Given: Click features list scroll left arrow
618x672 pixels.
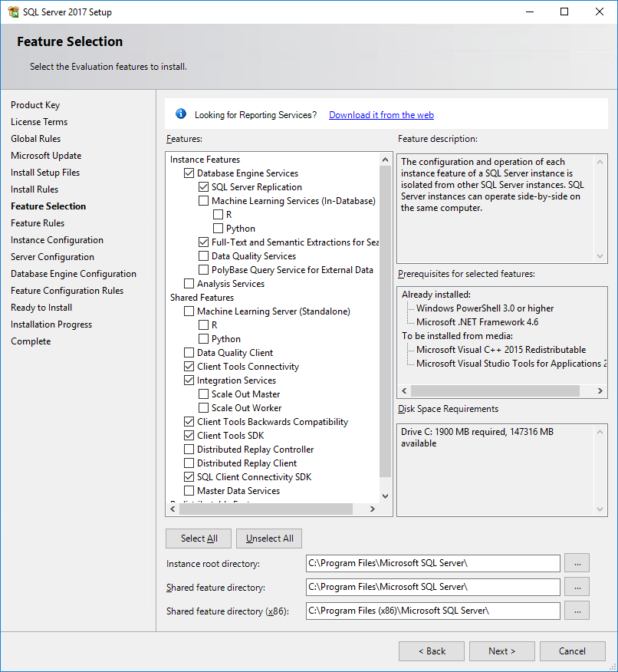Looking at the screenshot, I should [x=173, y=509].
